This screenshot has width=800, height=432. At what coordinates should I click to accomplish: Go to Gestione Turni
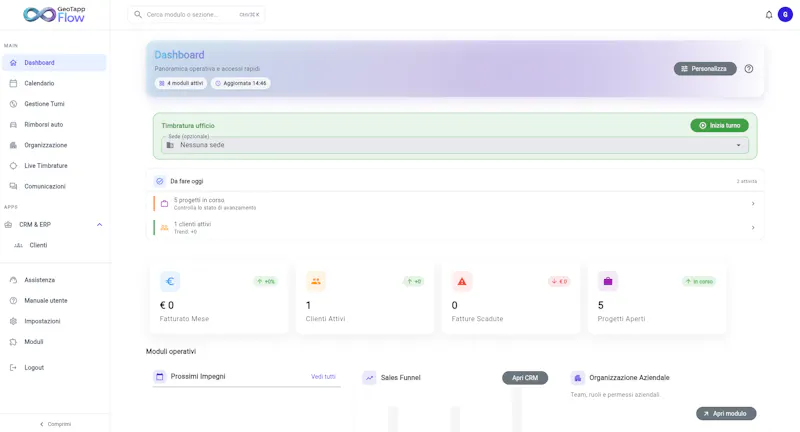click(x=54, y=104)
